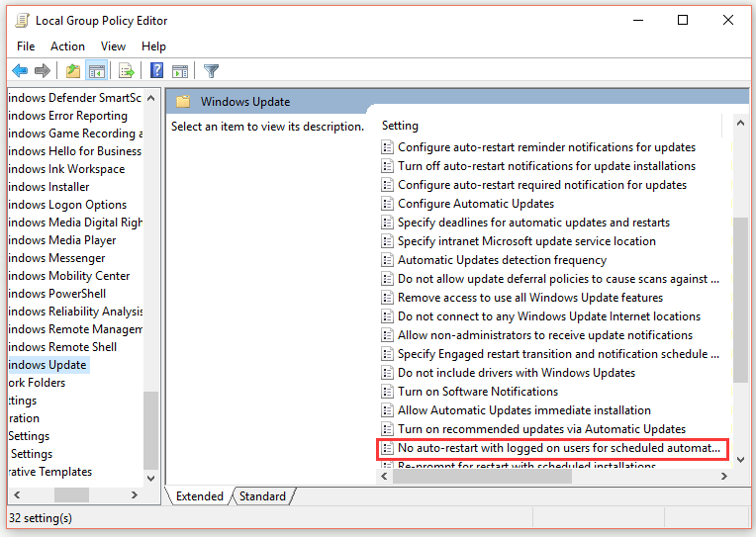
Task: Open the File menu
Action: click(x=26, y=46)
